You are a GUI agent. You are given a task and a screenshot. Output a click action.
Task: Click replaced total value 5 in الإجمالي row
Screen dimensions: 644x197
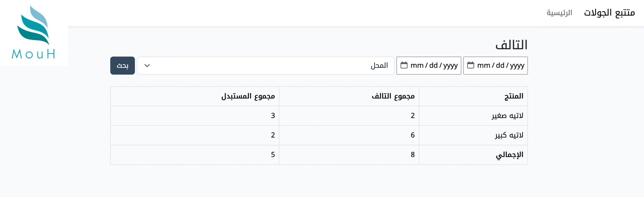273,155
